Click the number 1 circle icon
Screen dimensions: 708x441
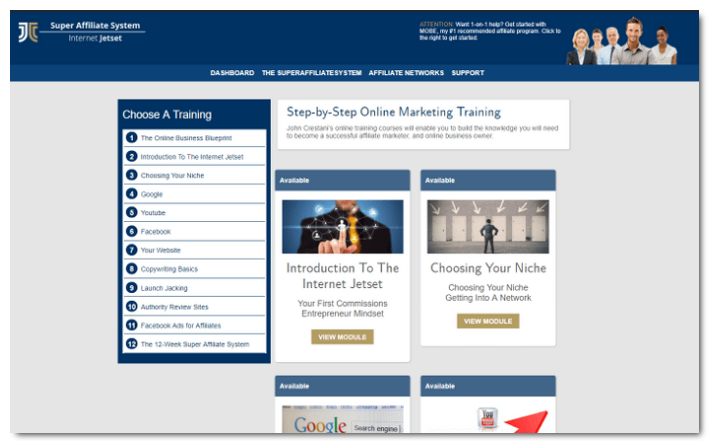tap(131, 138)
